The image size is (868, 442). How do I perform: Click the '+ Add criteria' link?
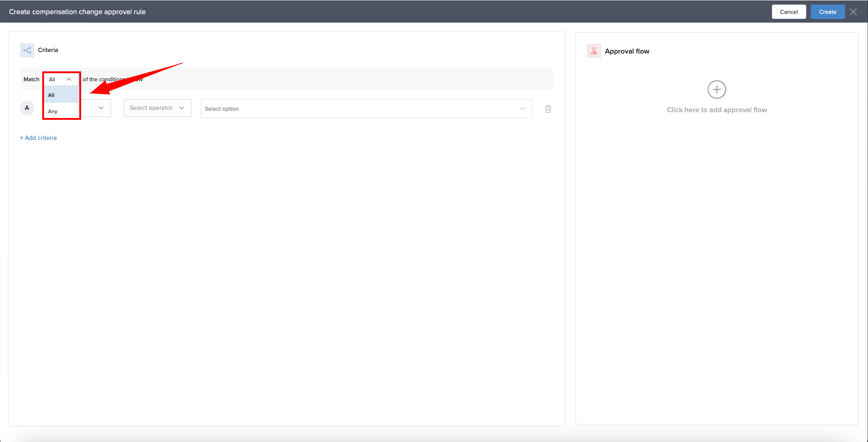click(x=38, y=138)
